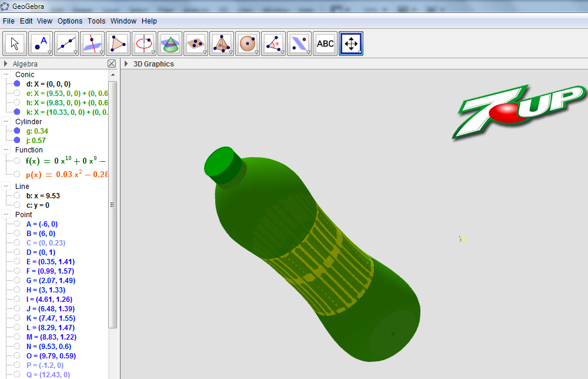Screen dimensions: 588x379
Task: Hide conic k
Action: 17,112
